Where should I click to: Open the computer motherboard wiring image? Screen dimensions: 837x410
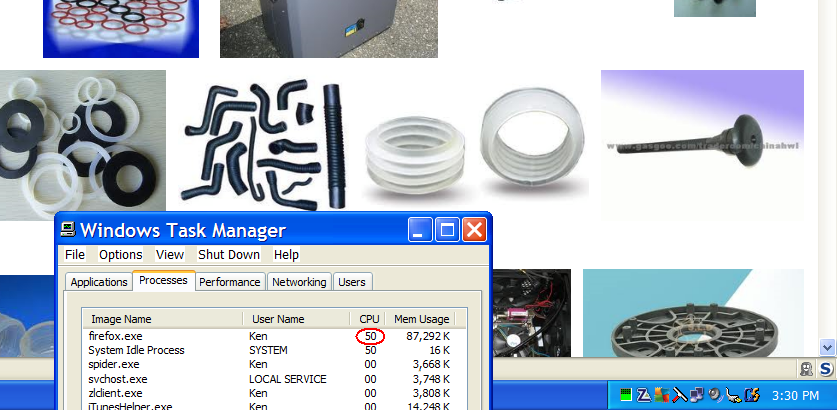click(531, 313)
